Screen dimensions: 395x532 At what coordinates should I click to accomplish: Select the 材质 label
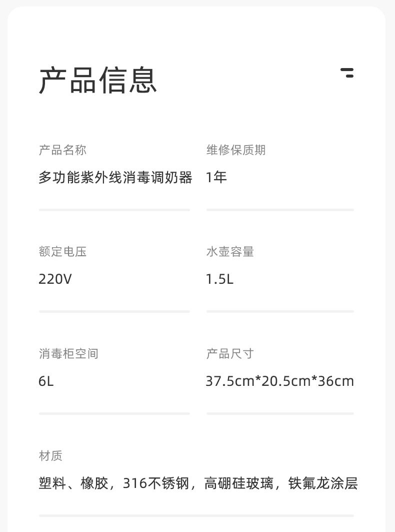point(50,456)
